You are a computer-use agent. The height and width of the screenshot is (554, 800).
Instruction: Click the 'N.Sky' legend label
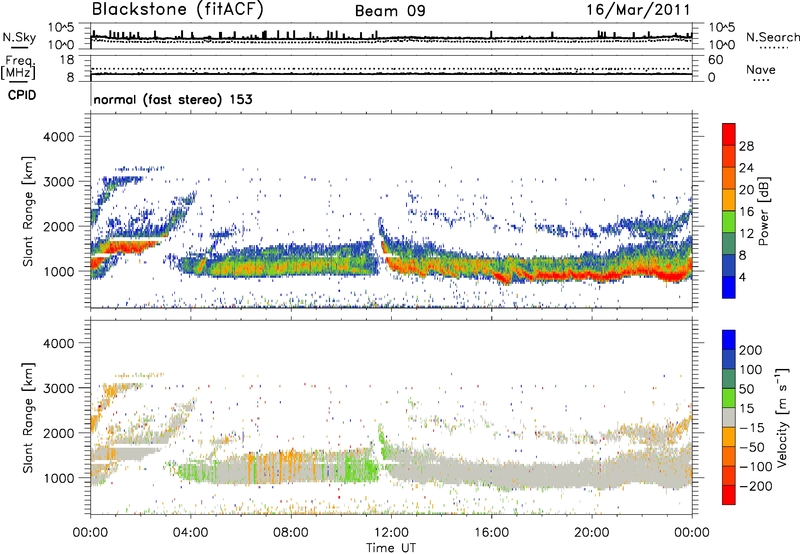19,37
